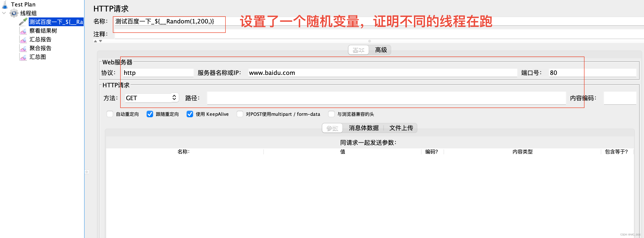Click the 注释 input field
Viewport: 644px width, 238px height.
coord(379,34)
